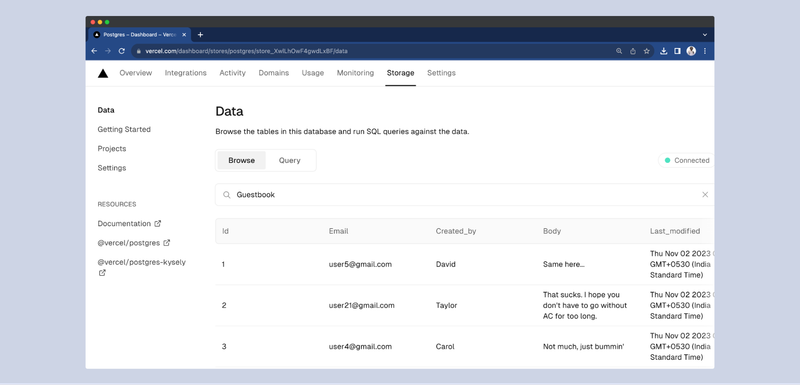The width and height of the screenshot is (800, 385).
Task: Open a new browser tab with plus
Action: pyautogui.click(x=200, y=35)
